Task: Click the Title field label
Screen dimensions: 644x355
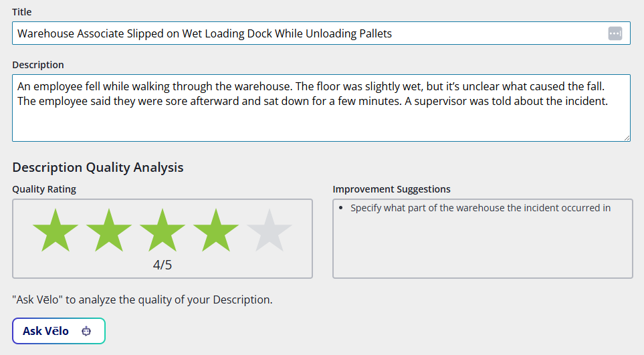Action: (x=21, y=12)
